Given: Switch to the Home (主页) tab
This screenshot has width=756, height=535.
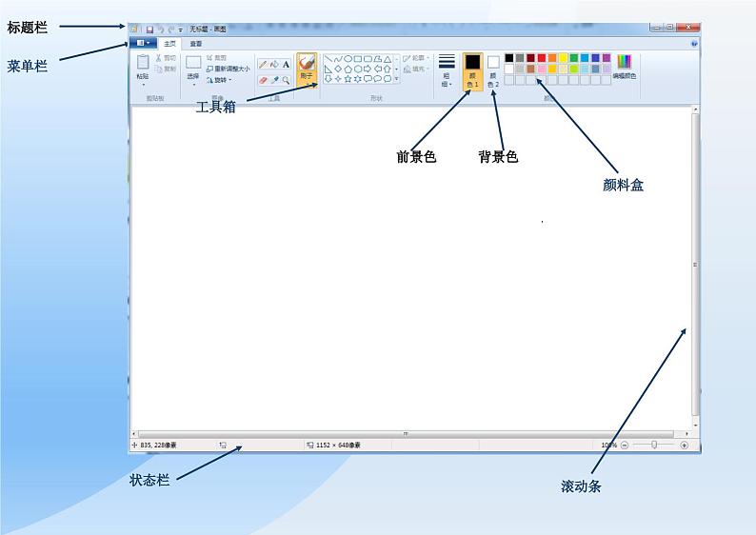Looking at the screenshot, I should [x=169, y=44].
